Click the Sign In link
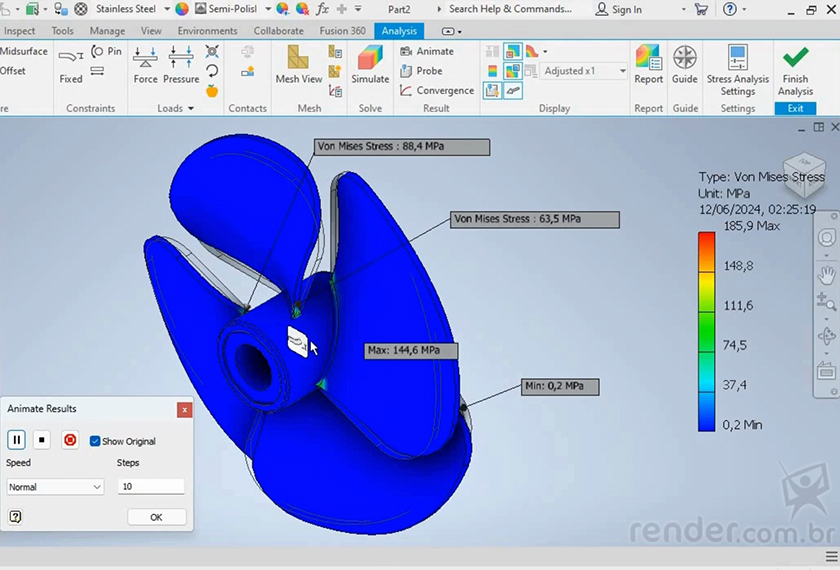The width and height of the screenshot is (840, 570). [619, 9]
